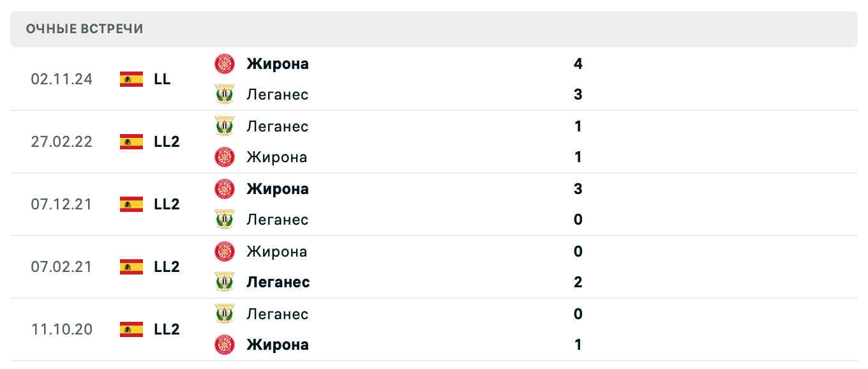The width and height of the screenshot is (868, 369).
Task: Click the Очные встречи section header
Action: click(85, 29)
